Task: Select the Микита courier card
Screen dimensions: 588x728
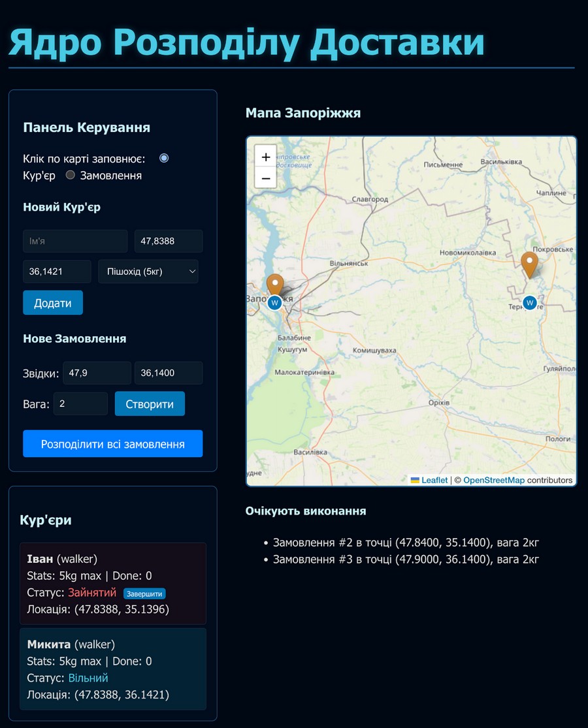Action: tap(113, 669)
